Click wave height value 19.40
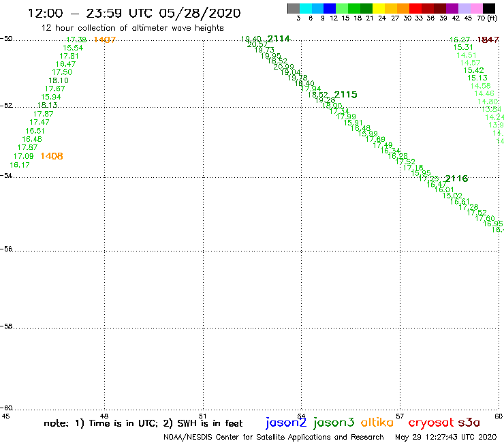Viewport: 504px width, 443px height. click(x=251, y=39)
